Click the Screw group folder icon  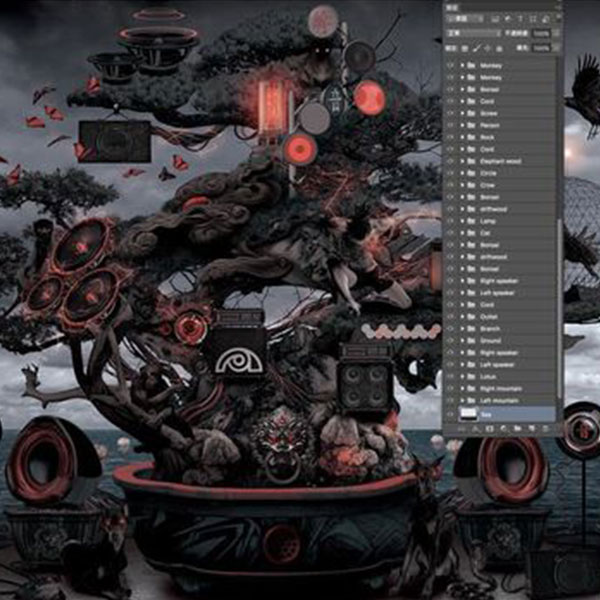(471, 113)
